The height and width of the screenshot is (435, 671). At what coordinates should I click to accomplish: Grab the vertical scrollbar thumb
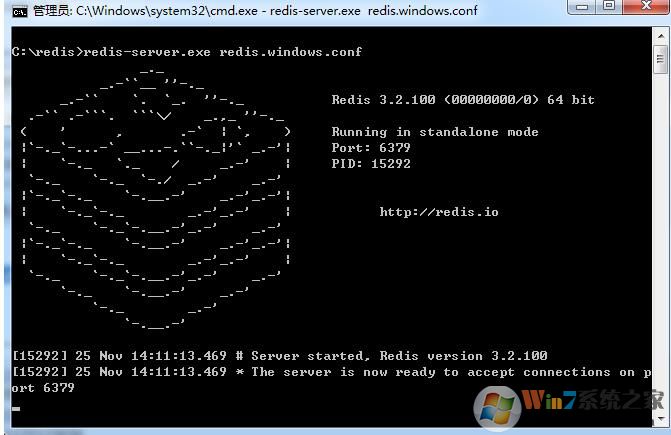[660, 59]
